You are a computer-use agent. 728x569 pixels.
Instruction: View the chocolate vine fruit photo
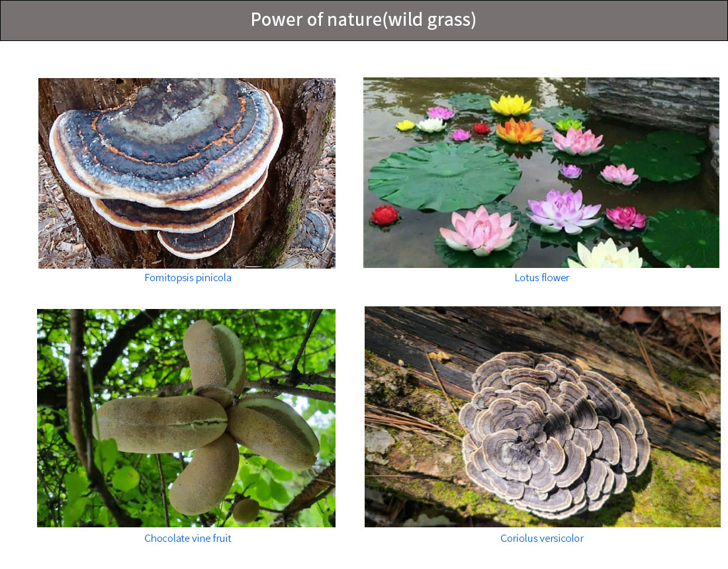[x=186, y=418]
